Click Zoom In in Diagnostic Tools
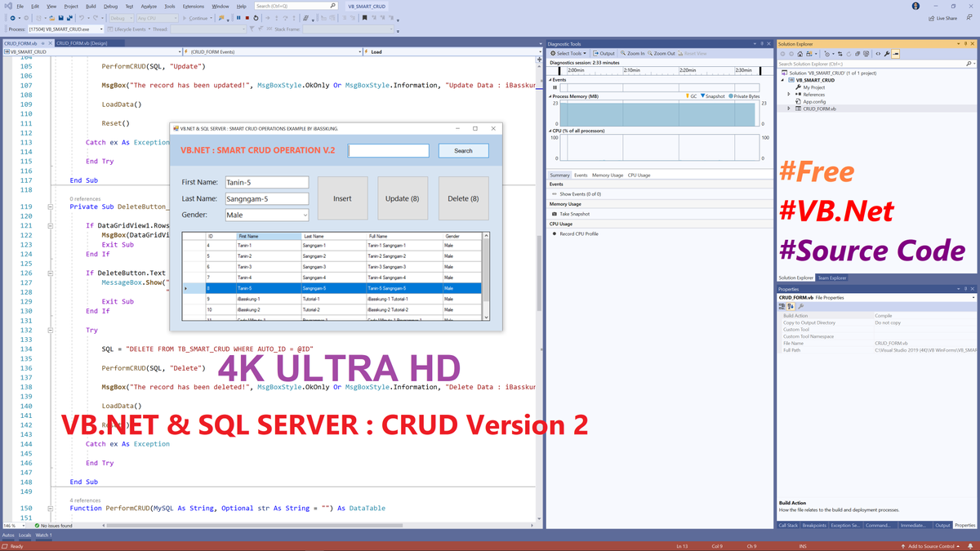This screenshot has width=980, height=551. tap(631, 53)
